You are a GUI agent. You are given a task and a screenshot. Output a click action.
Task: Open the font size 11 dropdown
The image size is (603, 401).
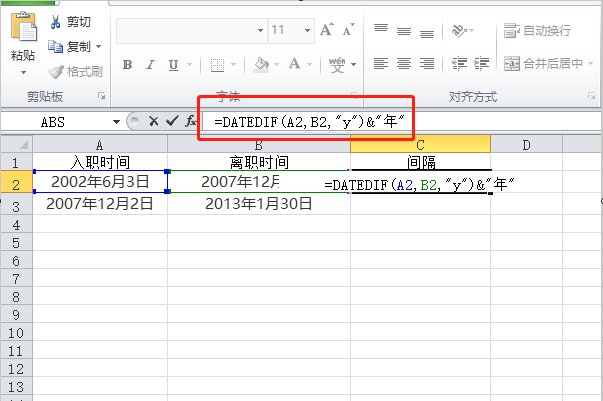(308, 30)
